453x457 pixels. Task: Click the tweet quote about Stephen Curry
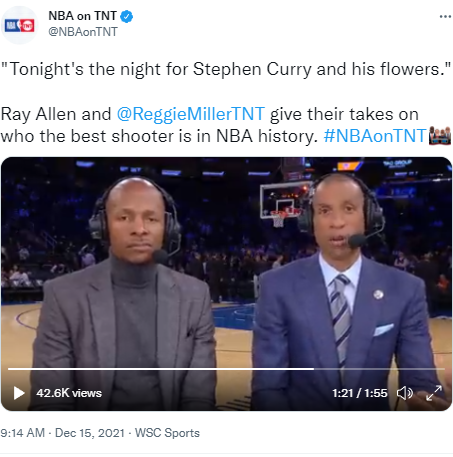[226, 69]
